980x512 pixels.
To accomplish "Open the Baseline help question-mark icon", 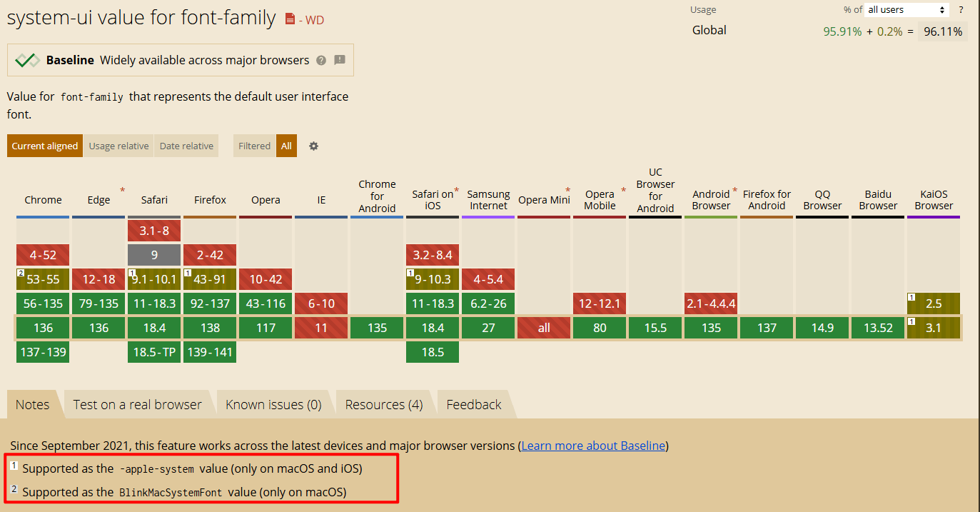I will click(321, 61).
